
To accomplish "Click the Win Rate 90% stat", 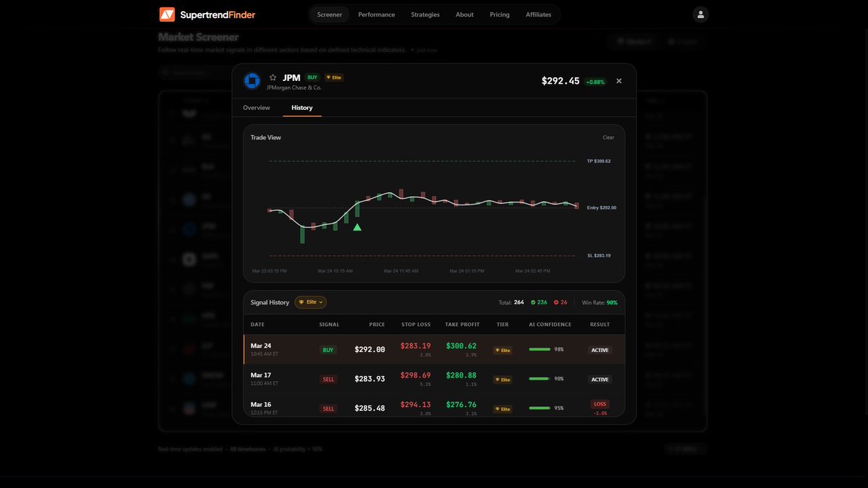I will tap(600, 302).
